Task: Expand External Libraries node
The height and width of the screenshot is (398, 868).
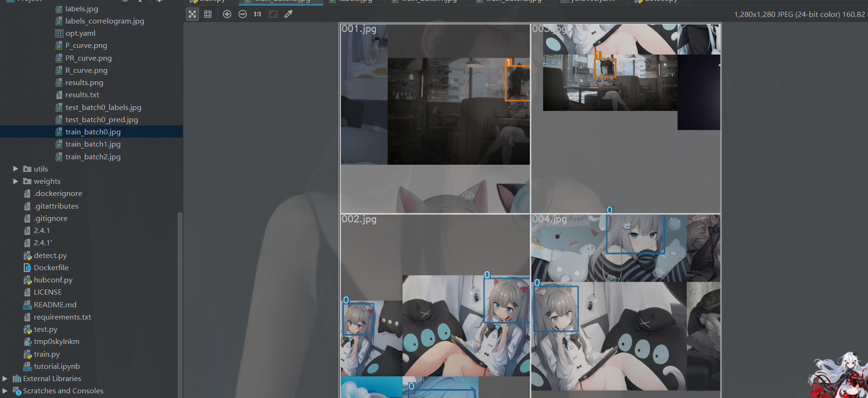Action: pyautogui.click(x=5, y=378)
